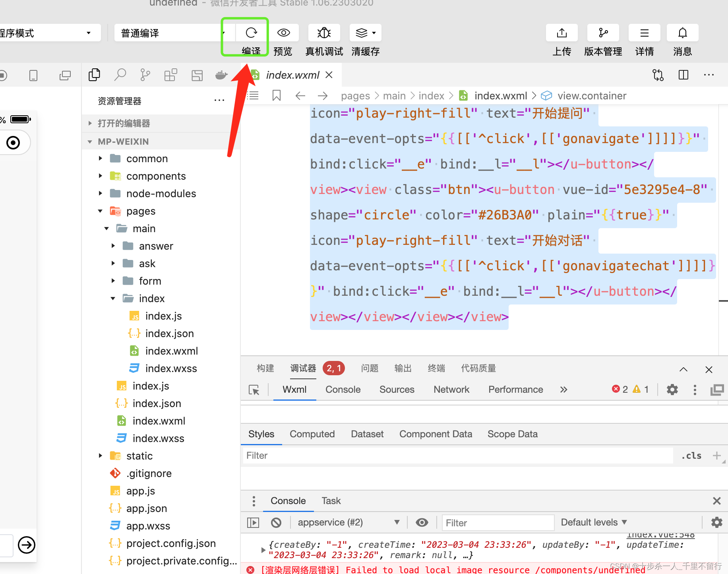Click the clear console ban icon

point(276,522)
